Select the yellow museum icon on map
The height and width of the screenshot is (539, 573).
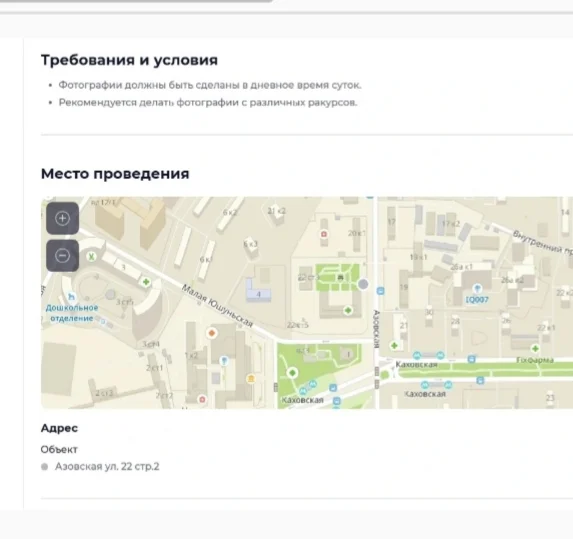coord(251,378)
